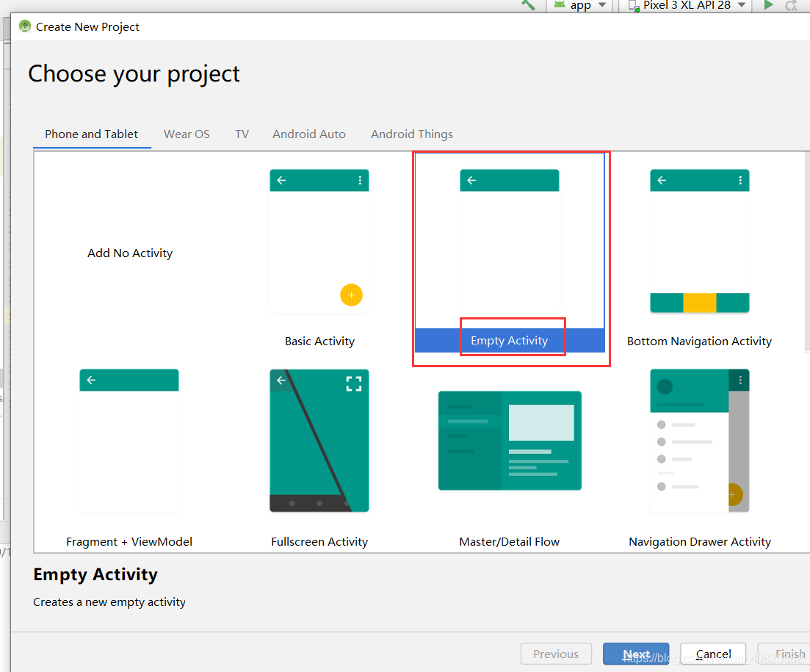Viewport: 810px width, 672px height.
Task: Select the Add No Activity option
Action: pos(130,253)
